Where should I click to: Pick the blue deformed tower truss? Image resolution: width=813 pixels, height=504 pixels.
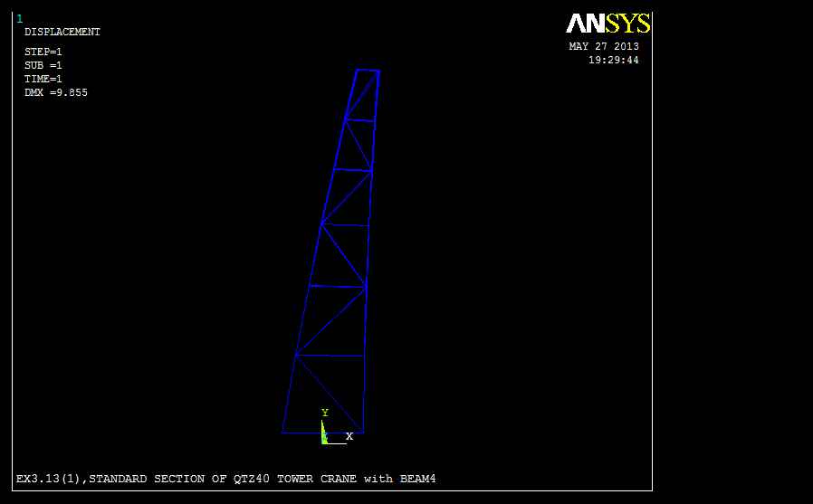[331, 252]
